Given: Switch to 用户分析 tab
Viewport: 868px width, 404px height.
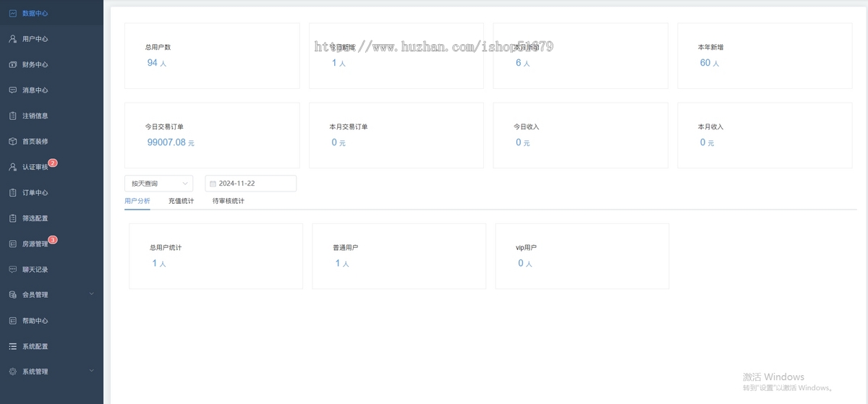Looking at the screenshot, I should pyautogui.click(x=137, y=201).
